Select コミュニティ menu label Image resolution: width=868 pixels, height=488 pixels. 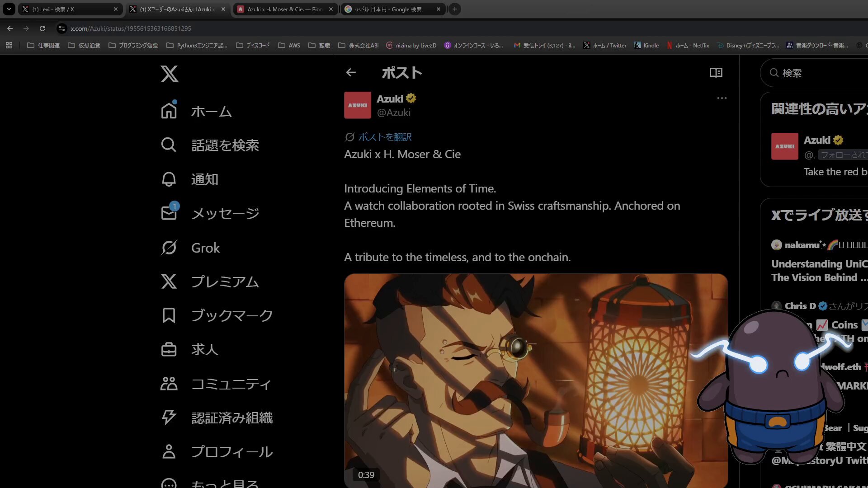[x=231, y=384]
